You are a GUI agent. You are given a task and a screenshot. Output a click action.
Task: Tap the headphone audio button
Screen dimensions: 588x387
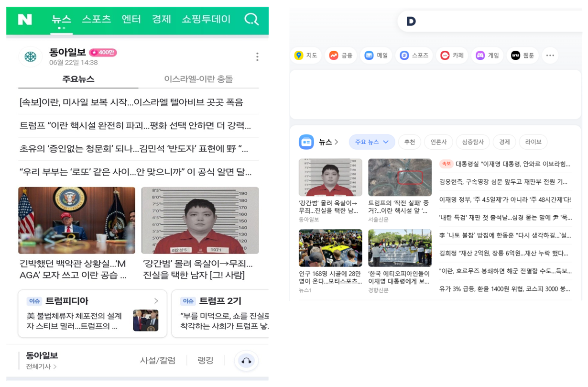coord(246,361)
